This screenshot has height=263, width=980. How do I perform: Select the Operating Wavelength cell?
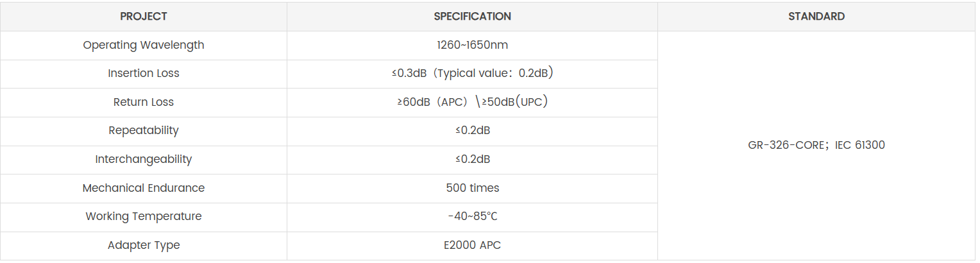click(144, 45)
